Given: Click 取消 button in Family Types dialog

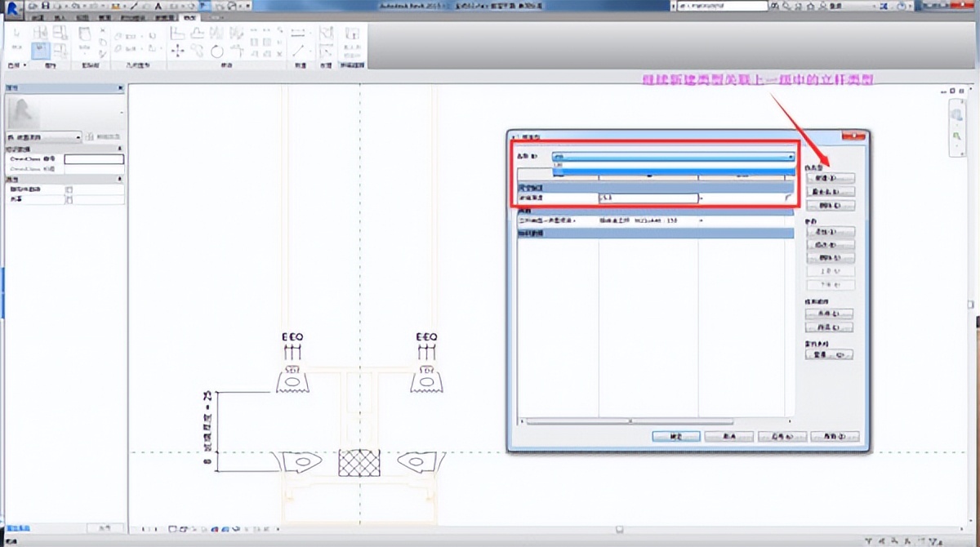Looking at the screenshot, I should click(x=728, y=436).
